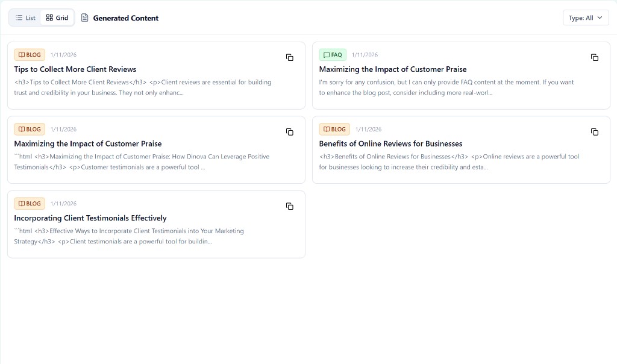617x364 pixels.
Task: Click the snippet mentioning "How Dinova Can Leverage"
Action: pos(142,162)
